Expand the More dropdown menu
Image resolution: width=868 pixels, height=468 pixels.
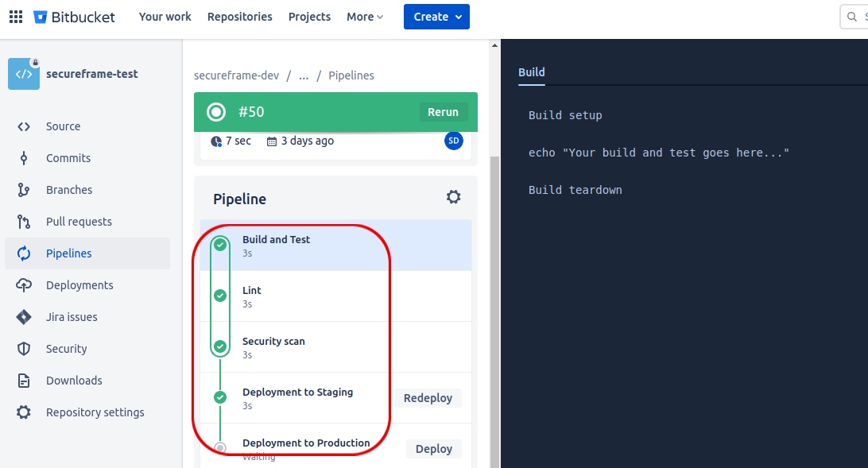(365, 17)
